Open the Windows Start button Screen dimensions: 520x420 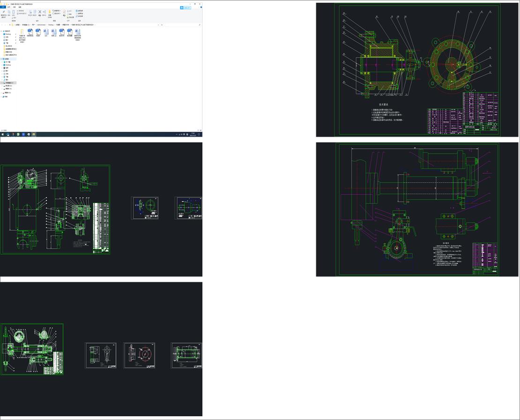coord(2,134)
